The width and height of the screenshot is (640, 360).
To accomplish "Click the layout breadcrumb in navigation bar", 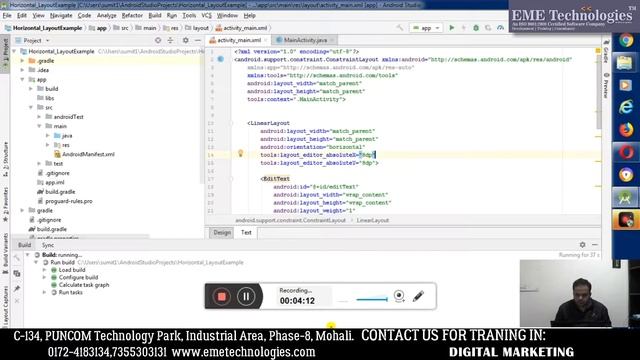I will [200, 28].
